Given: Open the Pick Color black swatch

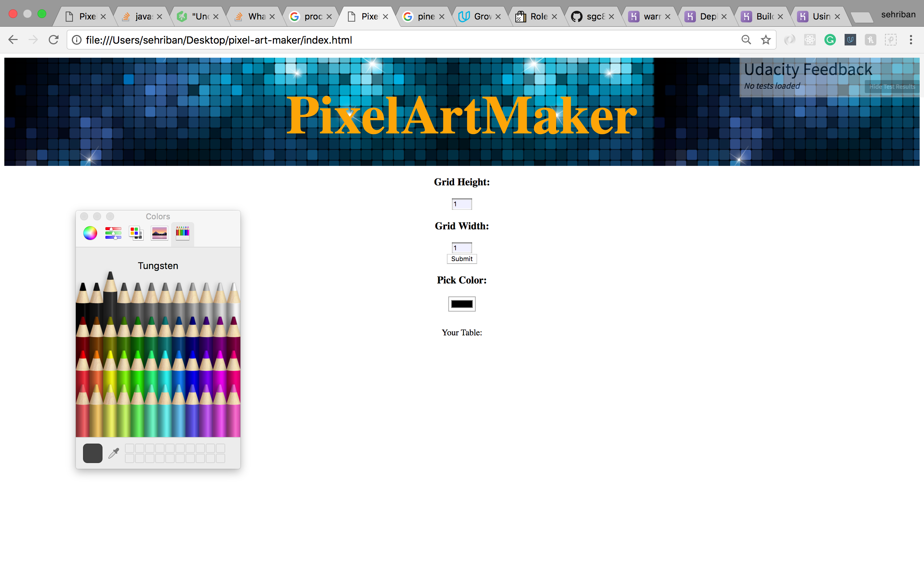Looking at the screenshot, I should (462, 304).
